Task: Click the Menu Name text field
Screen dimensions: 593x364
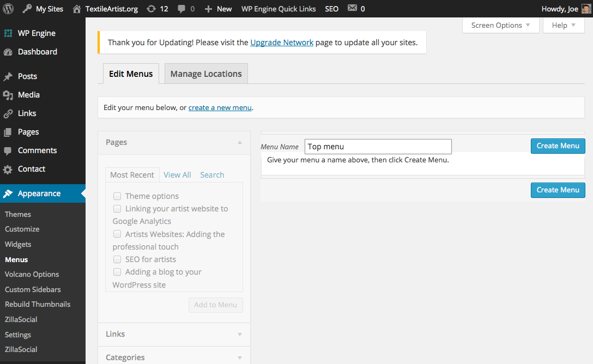Action: (378, 147)
